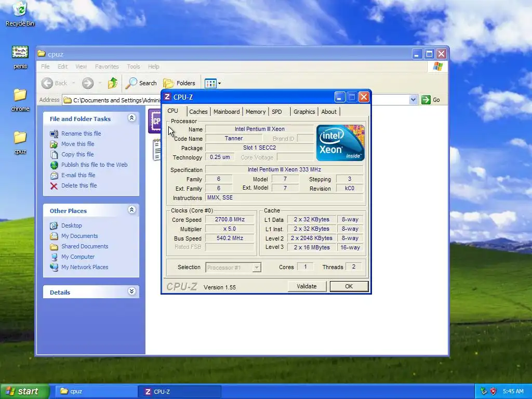Go up one folder level
532x399 pixels.
click(112, 83)
